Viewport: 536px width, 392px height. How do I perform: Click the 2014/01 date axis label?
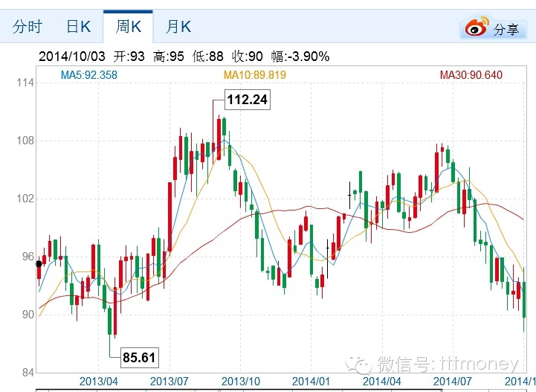tap(311, 382)
